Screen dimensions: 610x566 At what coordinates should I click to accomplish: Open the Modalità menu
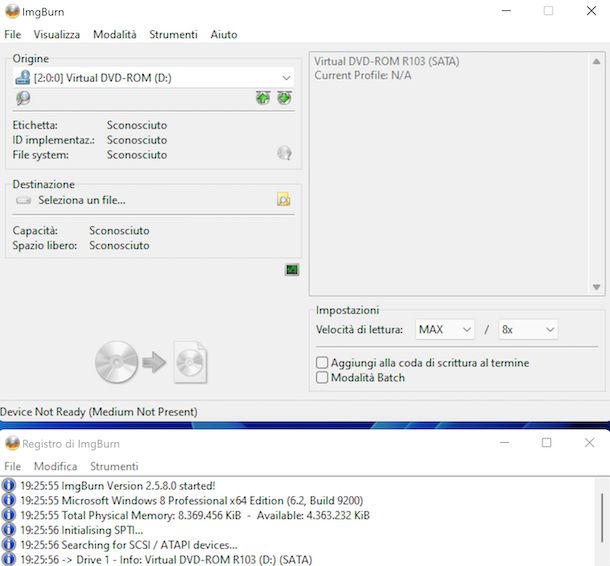[x=115, y=35]
